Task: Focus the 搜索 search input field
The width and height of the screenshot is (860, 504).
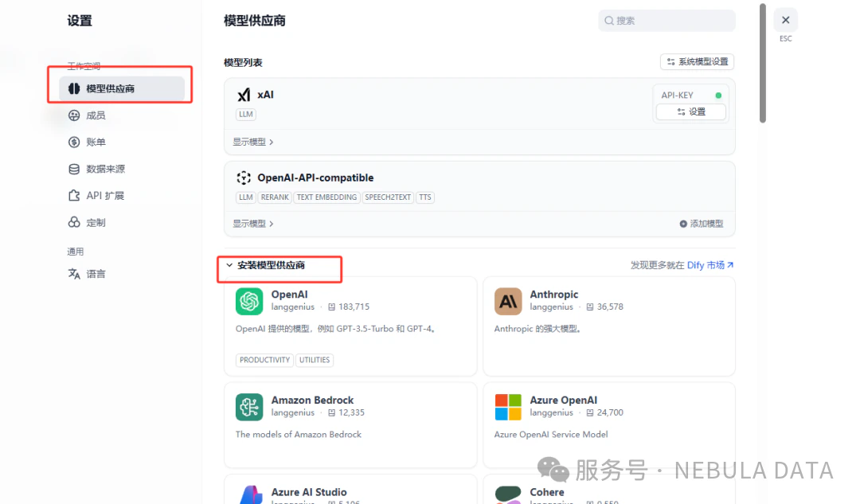Action: click(666, 21)
